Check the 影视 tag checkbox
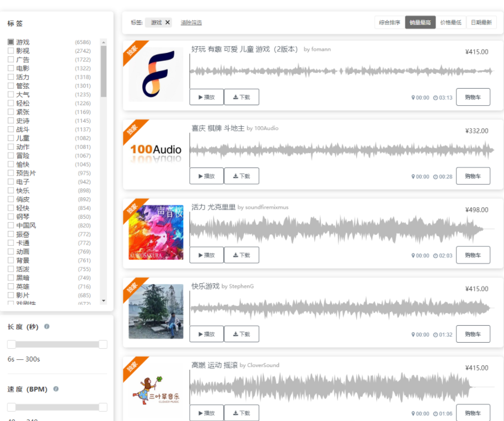The image size is (504, 421). point(10,50)
